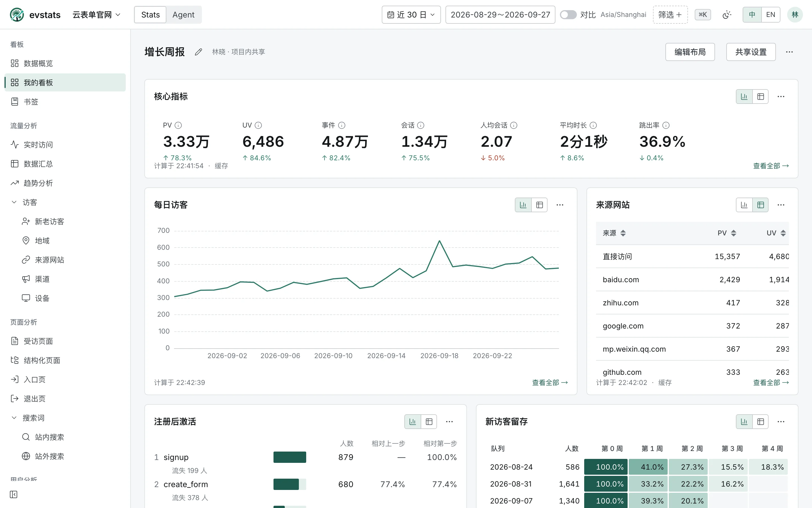Click the ⌘K command shortcut badge
Screen dimensions: 812x508
[x=703, y=15]
